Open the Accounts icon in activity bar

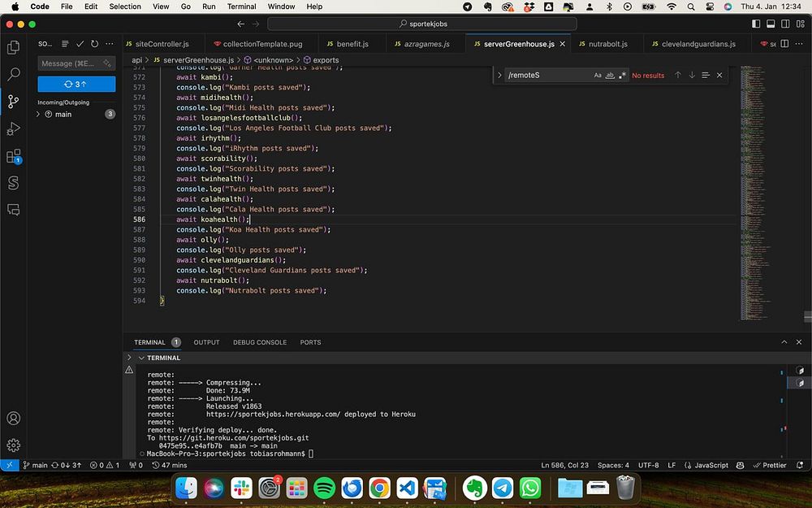[x=13, y=419]
